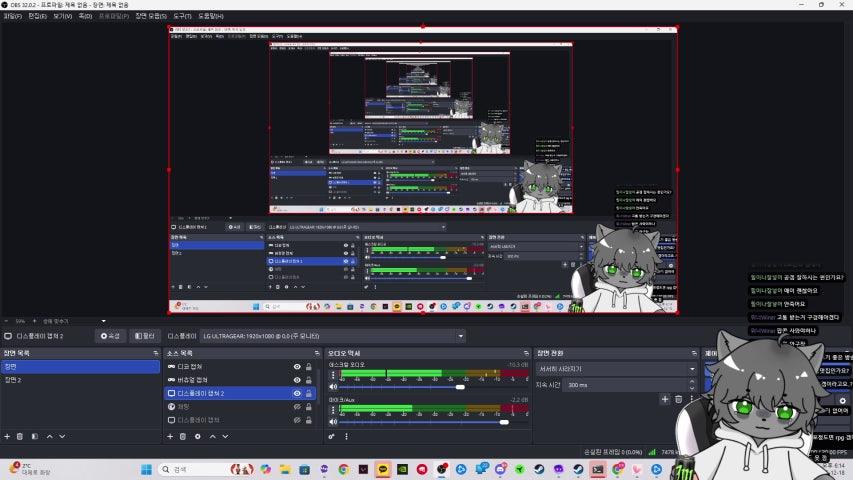853x480 pixels.
Task: Open the 파일(F) menu
Action: 13,16
